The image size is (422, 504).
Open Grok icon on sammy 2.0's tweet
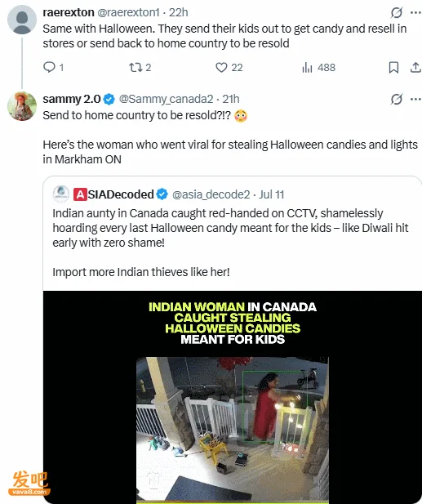(397, 99)
